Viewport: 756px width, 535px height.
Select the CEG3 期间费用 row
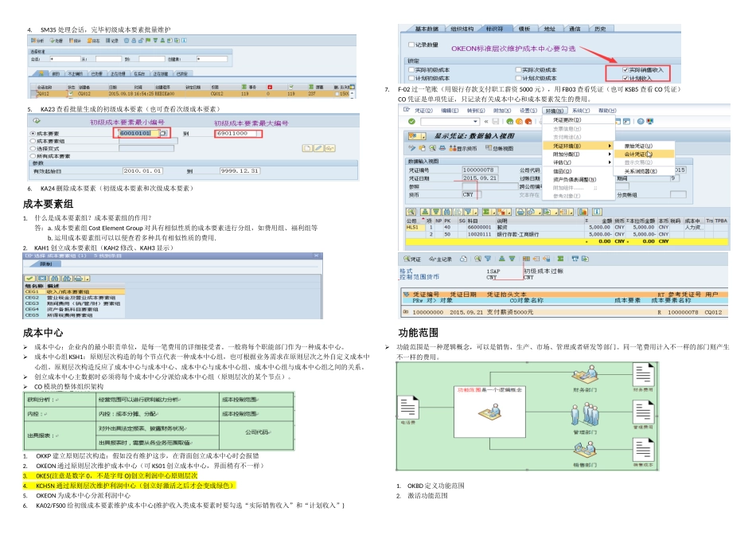tap(75, 303)
